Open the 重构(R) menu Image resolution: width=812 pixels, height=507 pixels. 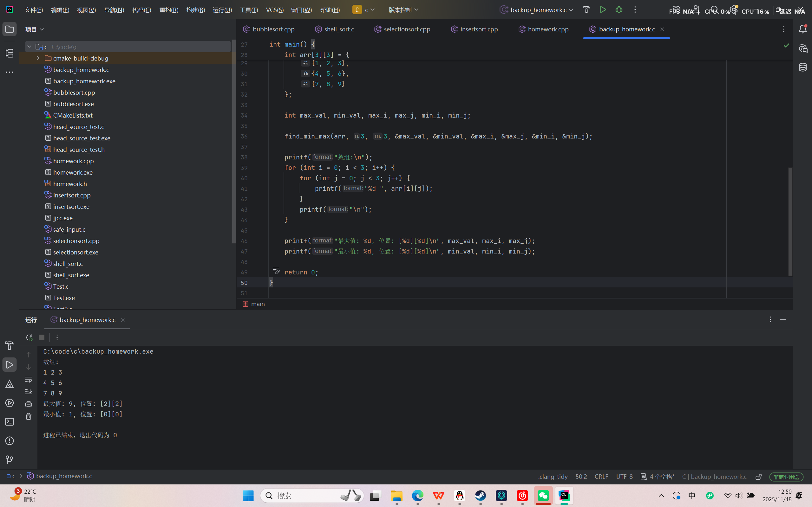[169, 10]
